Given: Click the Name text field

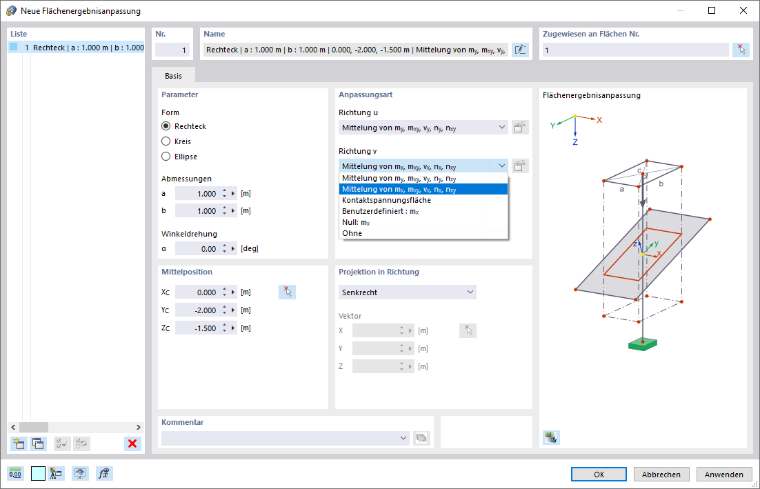Looking at the screenshot, I should 355,50.
